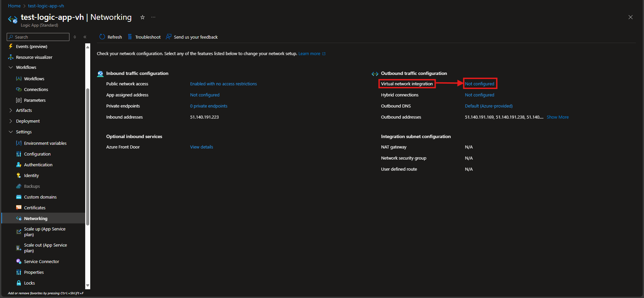The image size is (644, 298).
Task: Toggle expand/collapse all menu groups
Action: [75, 37]
